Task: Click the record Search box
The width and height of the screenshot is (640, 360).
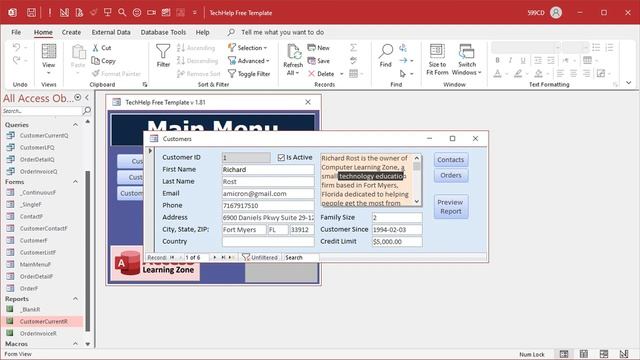Action: [x=301, y=258]
